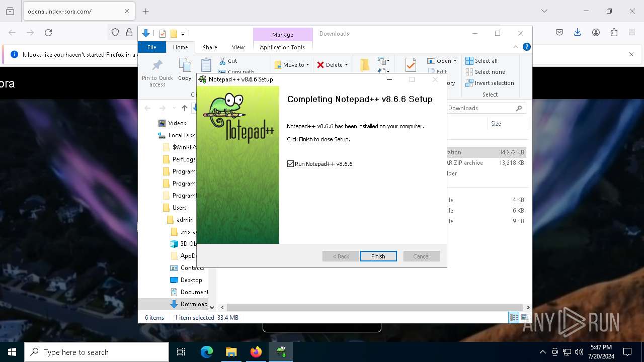Click the Size column header
644x362 pixels.
[x=496, y=124]
